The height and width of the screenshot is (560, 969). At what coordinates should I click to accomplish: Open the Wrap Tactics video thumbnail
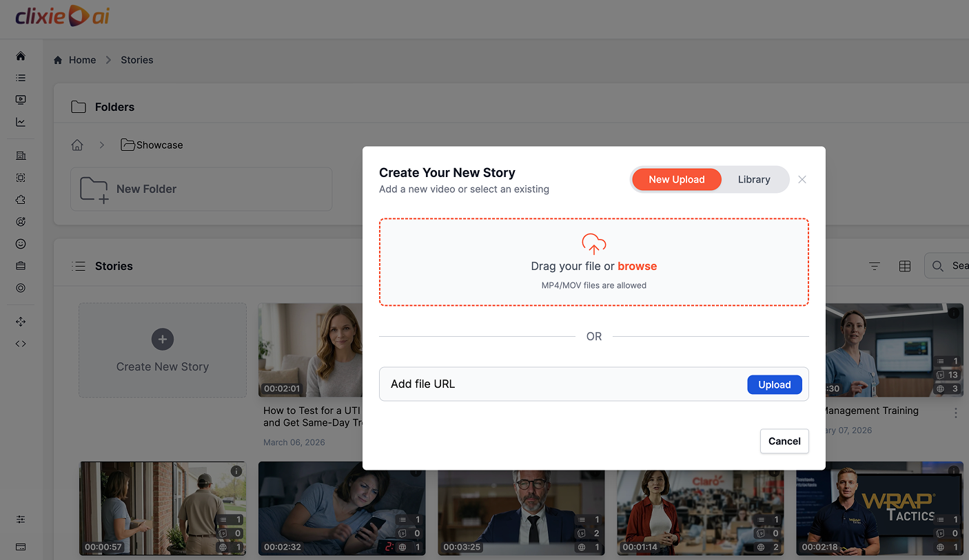(879, 508)
